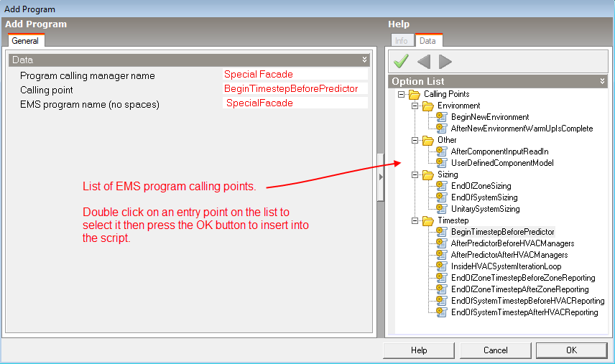Click the InsideHVACSystemIterationLoop item icon

(442, 266)
